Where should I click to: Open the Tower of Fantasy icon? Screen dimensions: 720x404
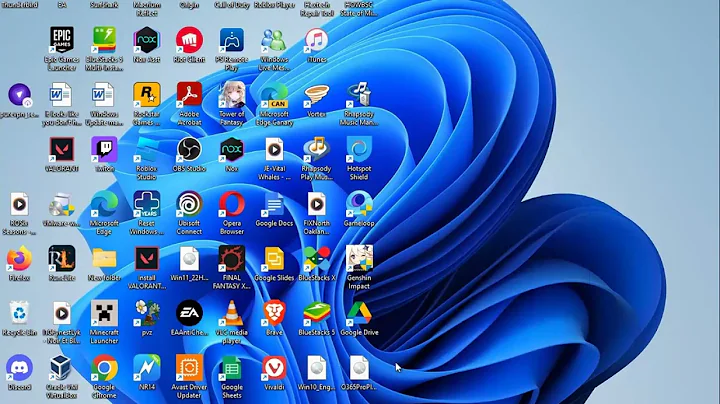tap(231, 95)
